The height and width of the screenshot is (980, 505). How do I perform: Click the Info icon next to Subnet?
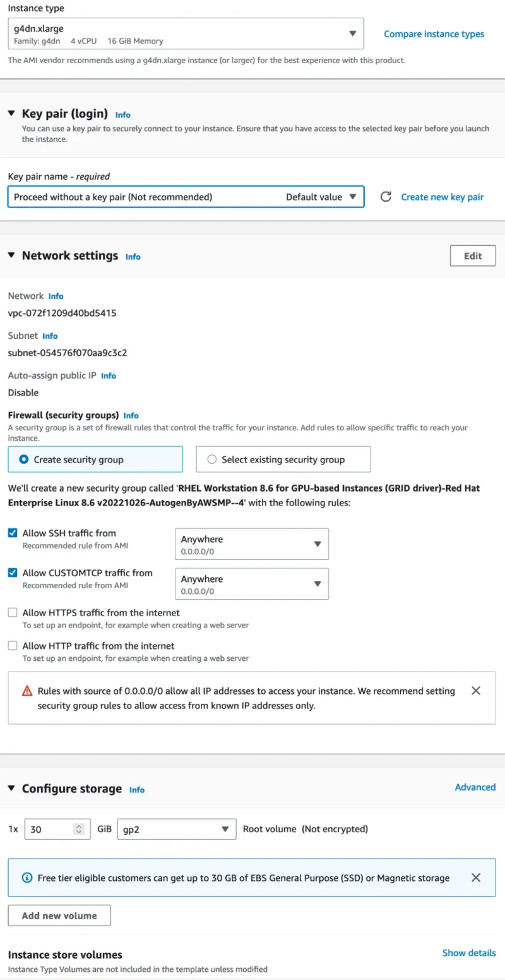tap(50, 336)
